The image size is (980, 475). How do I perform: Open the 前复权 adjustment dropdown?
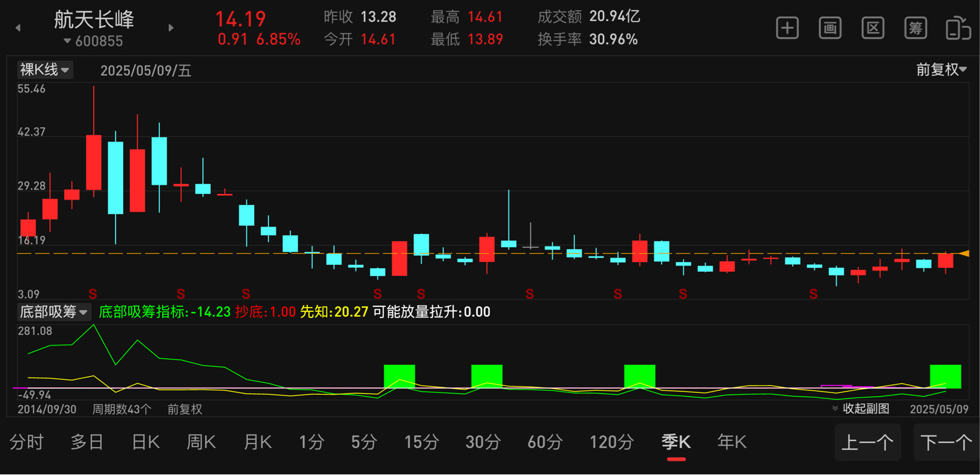(x=941, y=70)
